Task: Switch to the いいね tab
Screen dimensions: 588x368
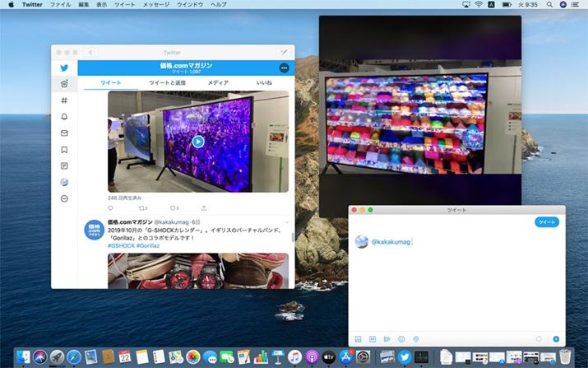Action: point(264,82)
